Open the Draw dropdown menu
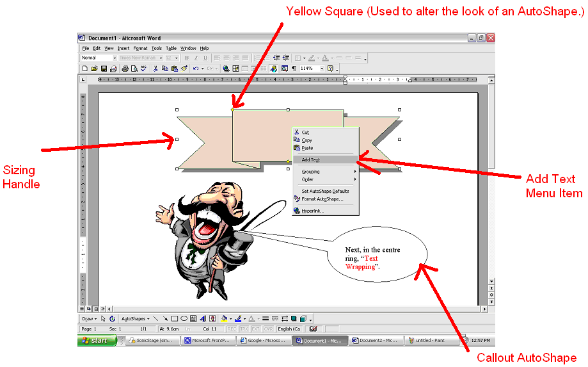Image resolution: width=588 pixels, height=367 pixels. [x=89, y=318]
